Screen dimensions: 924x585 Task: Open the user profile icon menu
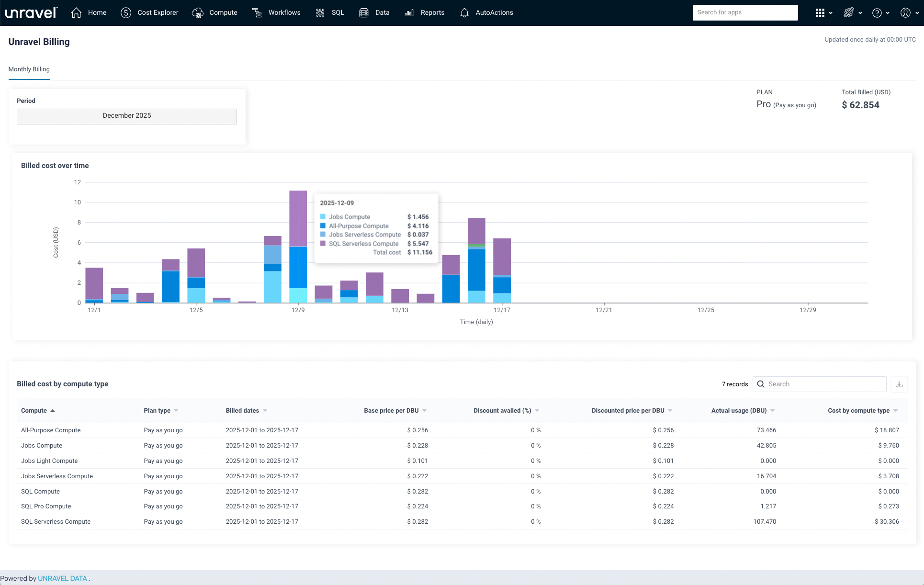pyautogui.click(x=905, y=13)
